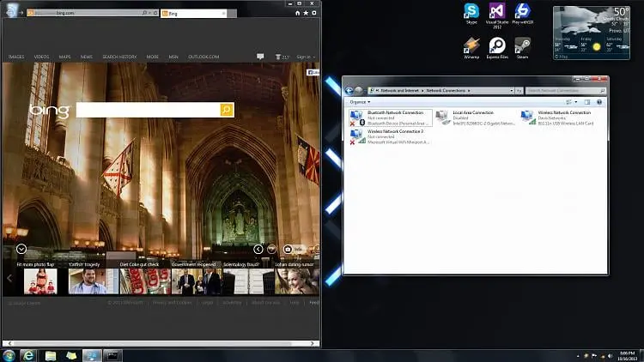The width and height of the screenshot is (644, 362).
Task: Open the Bing notifications speech bubble icon
Action: 260,57
